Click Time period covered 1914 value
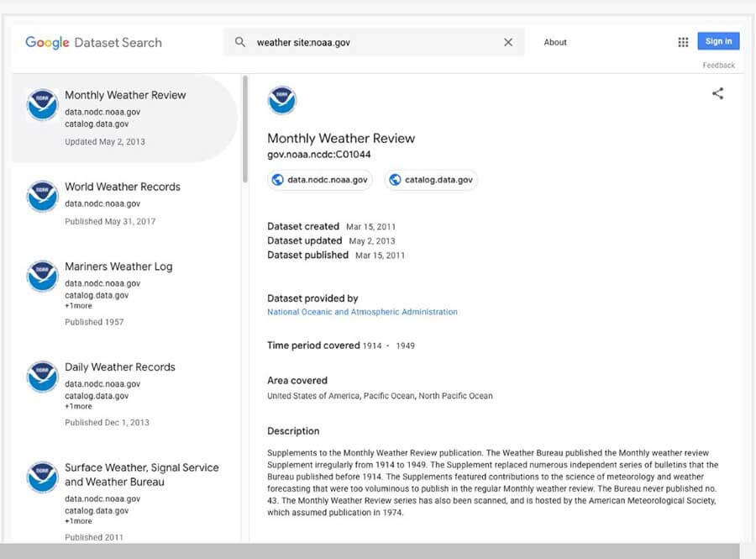The image size is (756, 559). [x=372, y=345]
